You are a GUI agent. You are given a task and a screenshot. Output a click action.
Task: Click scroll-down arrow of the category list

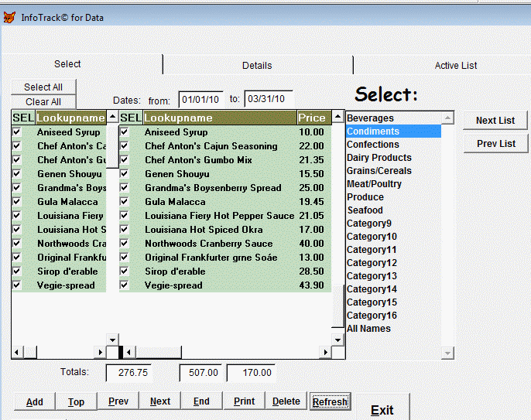pyautogui.click(x=447, y=353)
